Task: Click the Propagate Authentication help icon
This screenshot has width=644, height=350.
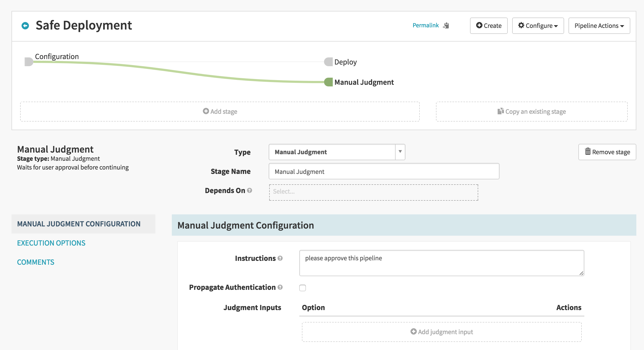Action: [280, 287]
